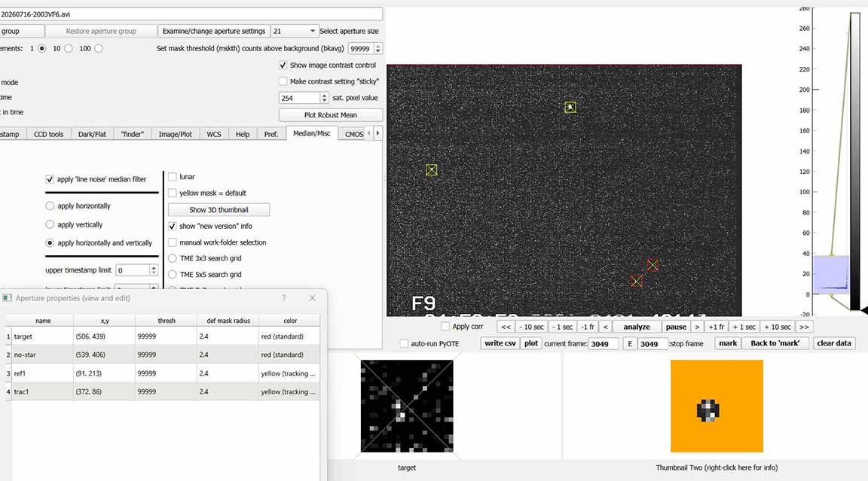This screenshot has width=868, height=481.
Task: Click the target thumbnail image
Action: 407,406
